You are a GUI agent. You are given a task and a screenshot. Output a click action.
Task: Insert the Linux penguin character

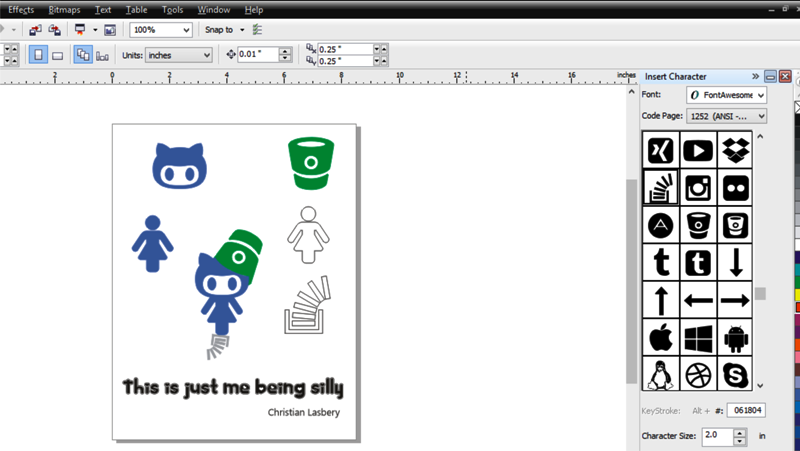coord(661,373)
